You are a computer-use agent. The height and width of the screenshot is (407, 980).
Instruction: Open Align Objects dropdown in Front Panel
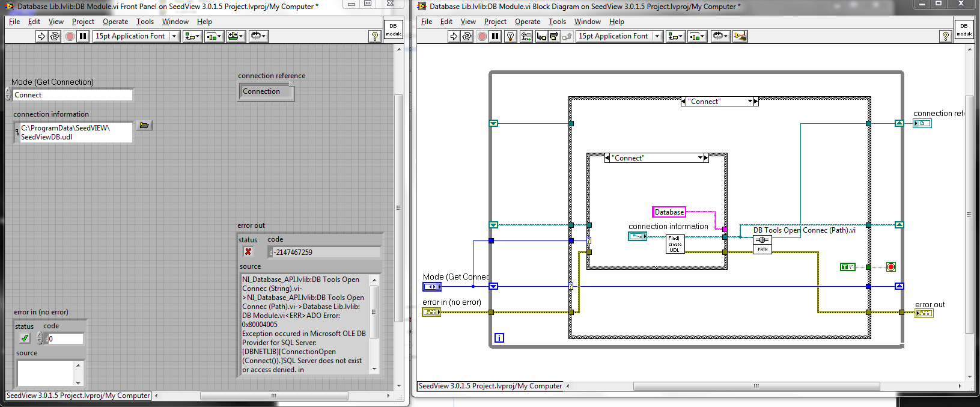[192, 36]
